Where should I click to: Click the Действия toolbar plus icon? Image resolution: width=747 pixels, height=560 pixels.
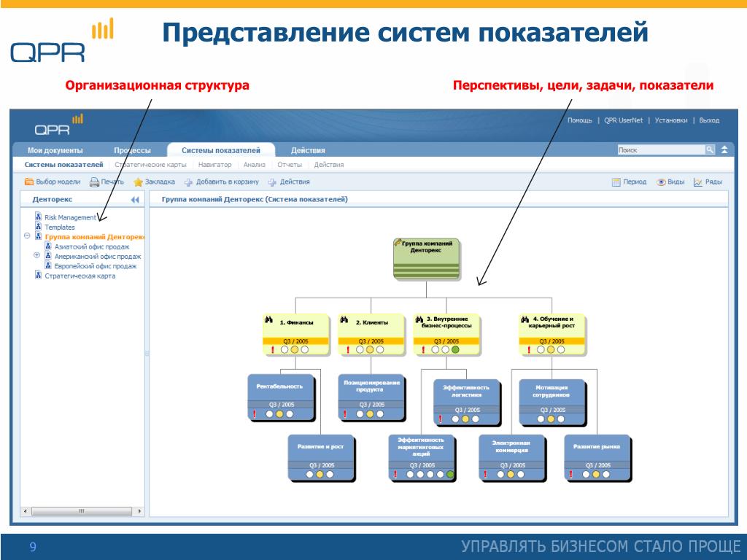273,182
